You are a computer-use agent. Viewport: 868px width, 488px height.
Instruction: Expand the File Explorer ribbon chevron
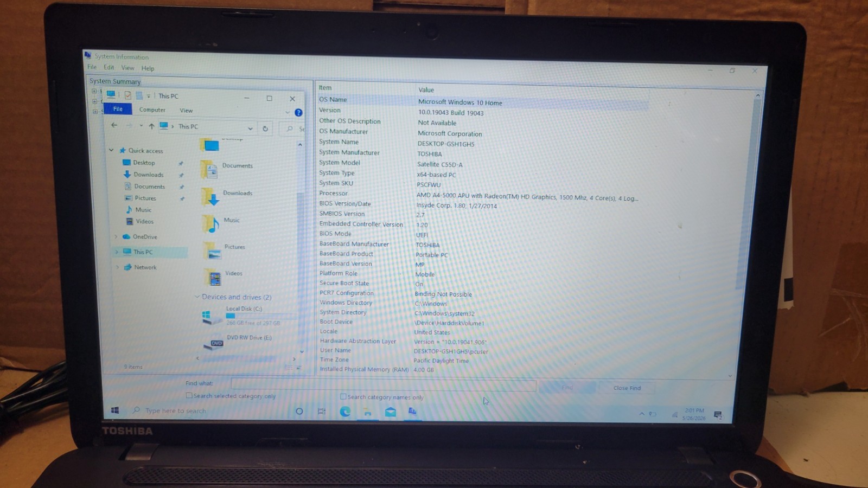(x=288, y=112)
